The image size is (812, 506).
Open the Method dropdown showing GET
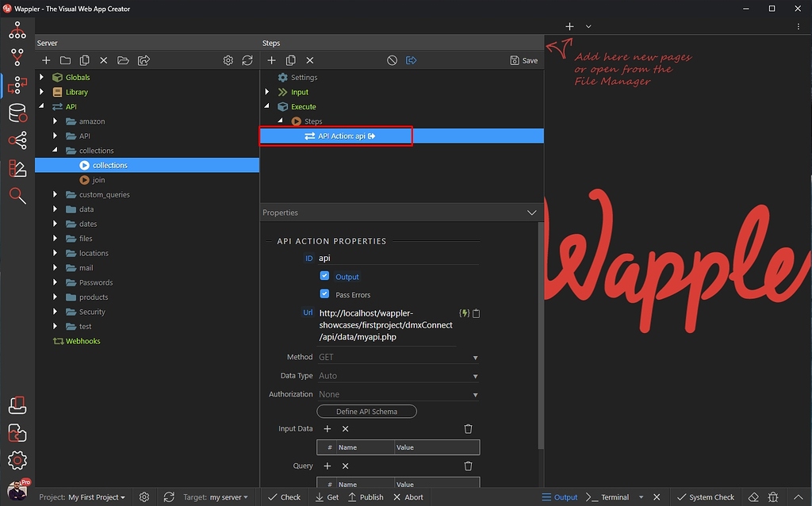pos(396,357)
